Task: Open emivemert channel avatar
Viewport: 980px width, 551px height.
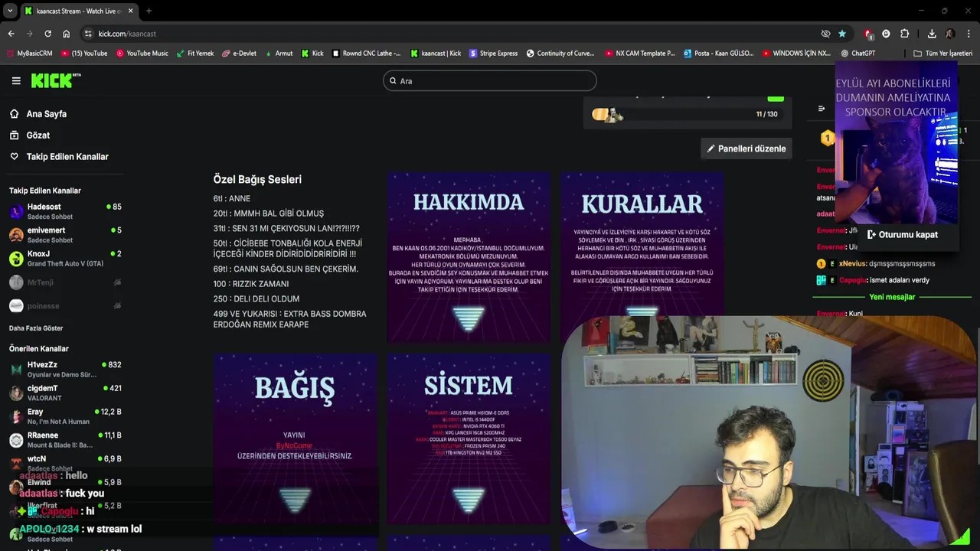Action: [x=16, y=235]
